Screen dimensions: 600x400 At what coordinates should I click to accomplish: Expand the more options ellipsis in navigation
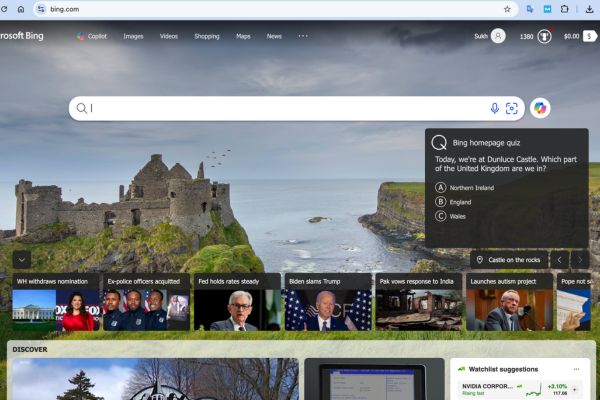(303, 36)
